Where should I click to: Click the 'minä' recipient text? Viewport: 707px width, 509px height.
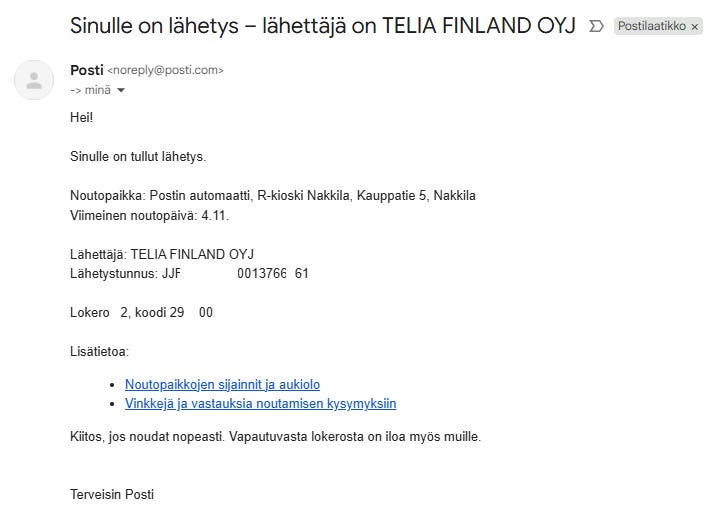pos(97,91)
